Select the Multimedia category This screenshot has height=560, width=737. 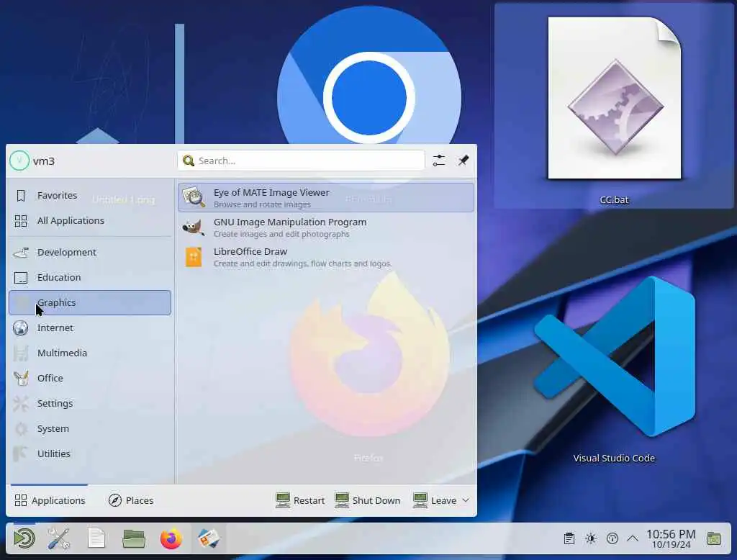(90, 353)
